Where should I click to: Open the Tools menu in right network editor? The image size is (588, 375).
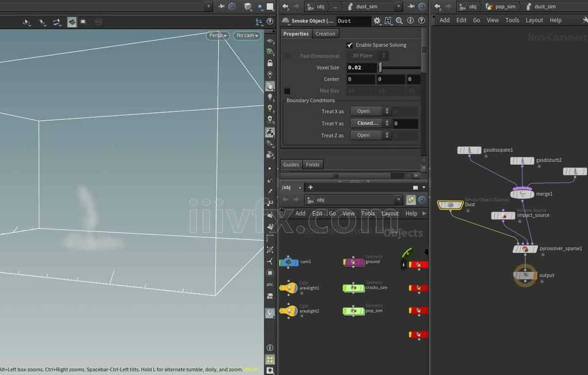512,20
